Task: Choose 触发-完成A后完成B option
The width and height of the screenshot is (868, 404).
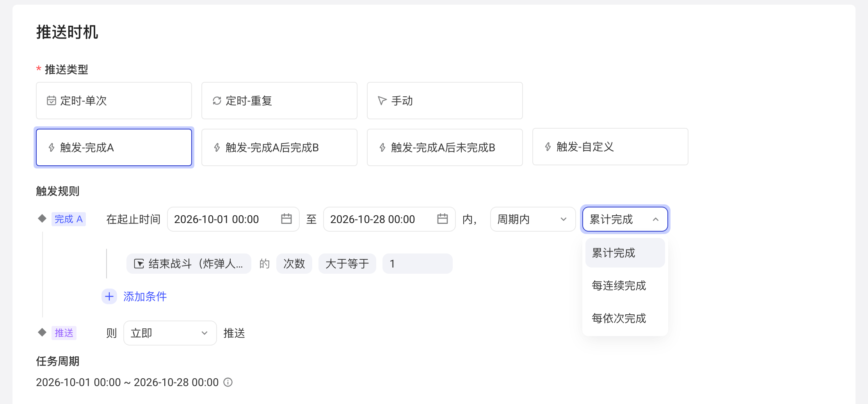Action: click(279, 147)
